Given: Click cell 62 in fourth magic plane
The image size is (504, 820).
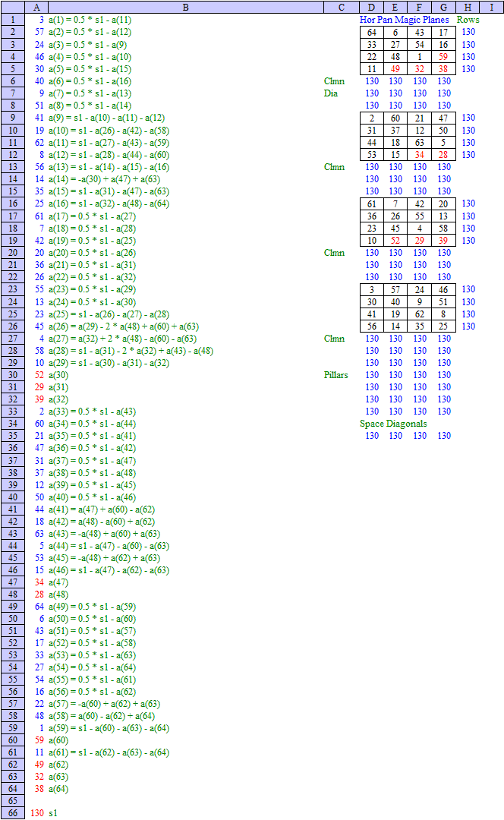Looking at the screenshot, I should [x=419, y=314].
